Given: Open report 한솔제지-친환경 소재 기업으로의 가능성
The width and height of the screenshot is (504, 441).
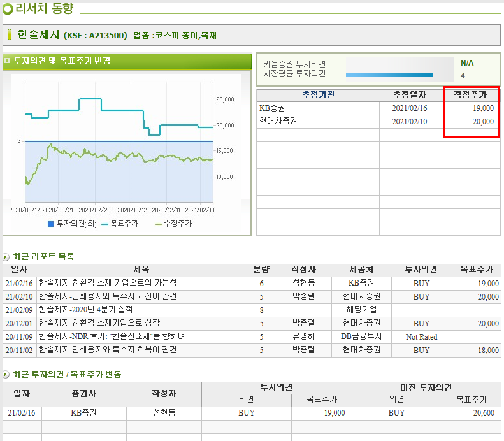Looking at the screenshot, I should (108, 283).
